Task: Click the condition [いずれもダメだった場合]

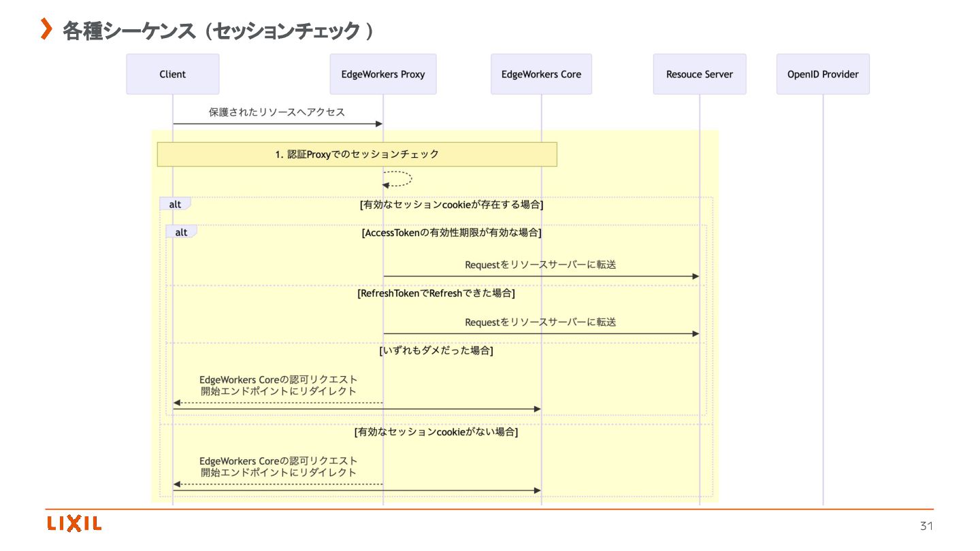Action: (436, 351)
